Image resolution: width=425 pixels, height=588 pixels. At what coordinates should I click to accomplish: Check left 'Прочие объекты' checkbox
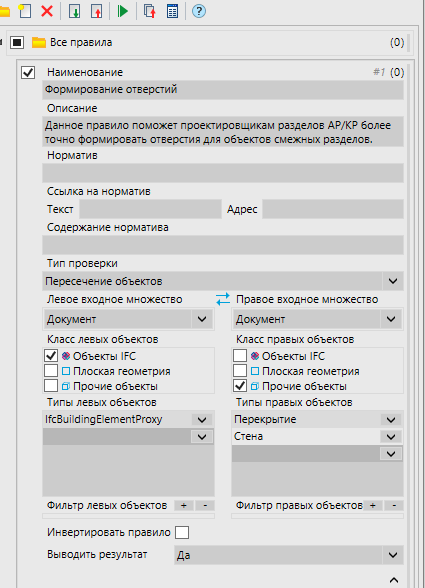(x=51, y=386)
